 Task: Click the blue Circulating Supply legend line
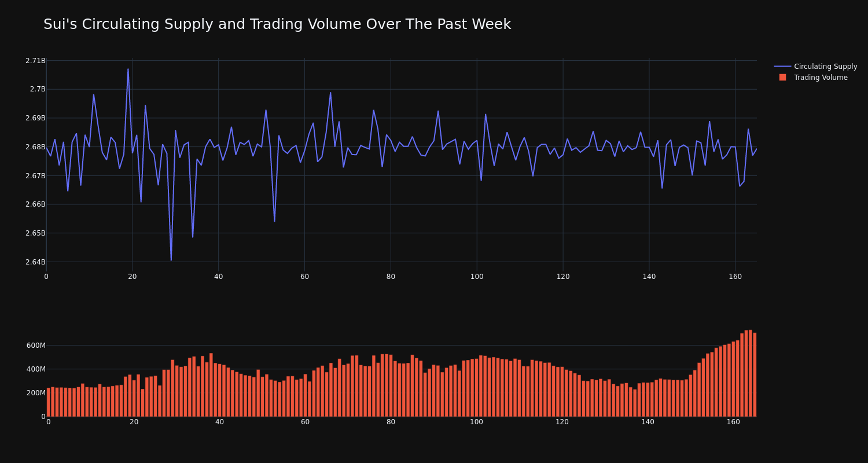pos(782,67)
